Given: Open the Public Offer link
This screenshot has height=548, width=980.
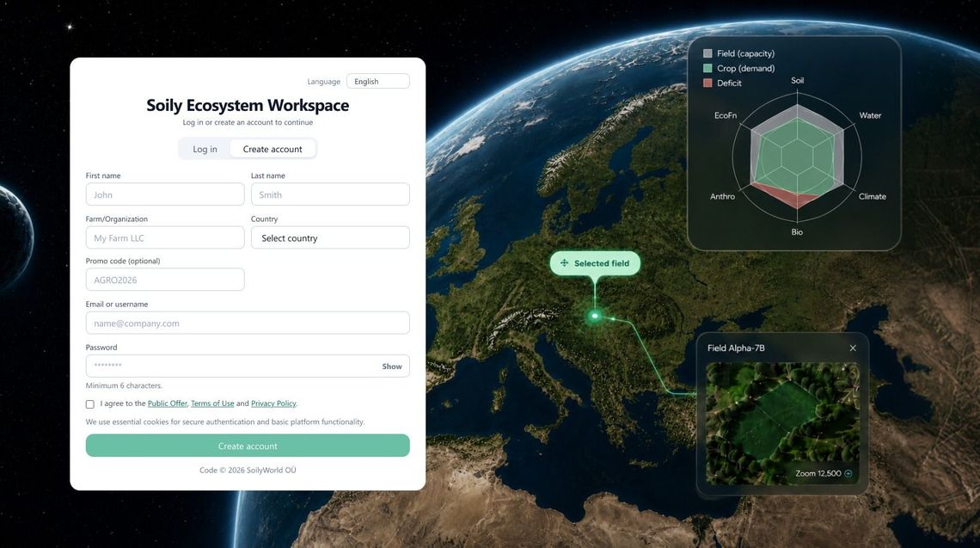Looking at the screenshot, I should point(168,403).
